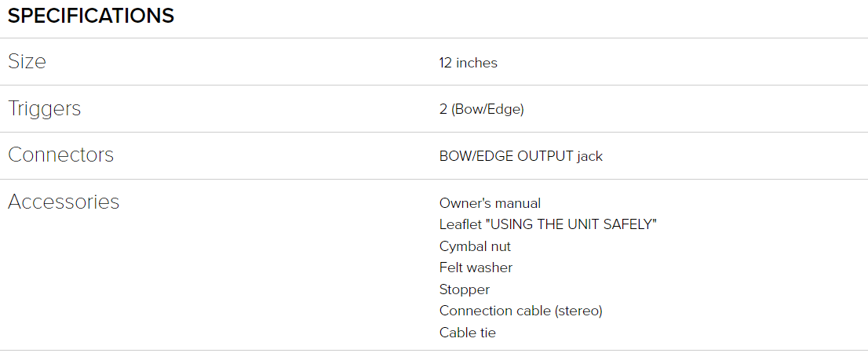Viewport: 868px width, 353px height.
Task: Click the word "(stereo)" in Connection cable
Action: click(x=578, y=311)
